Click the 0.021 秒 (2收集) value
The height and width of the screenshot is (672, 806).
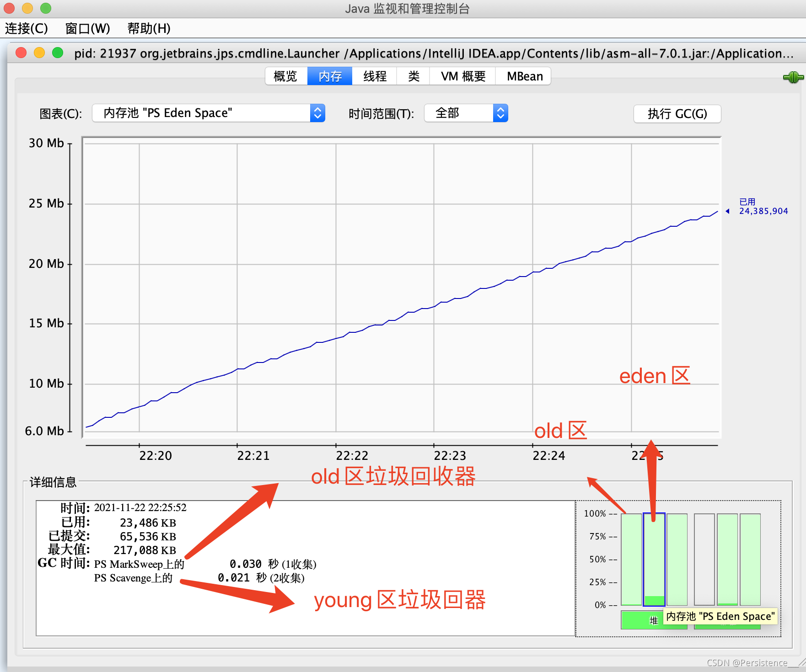click(261, 578)
